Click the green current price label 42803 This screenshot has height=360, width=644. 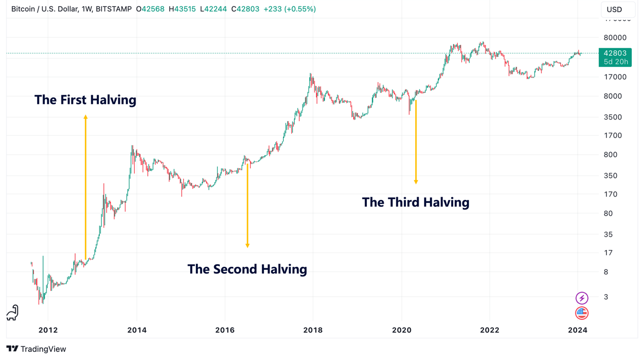click(x=614, y=52)
